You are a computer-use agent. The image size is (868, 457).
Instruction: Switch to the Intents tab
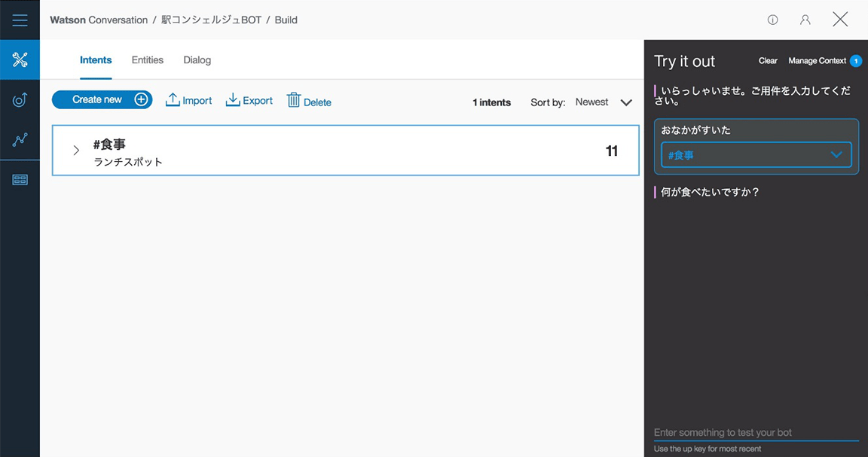(x=96, y=59)
